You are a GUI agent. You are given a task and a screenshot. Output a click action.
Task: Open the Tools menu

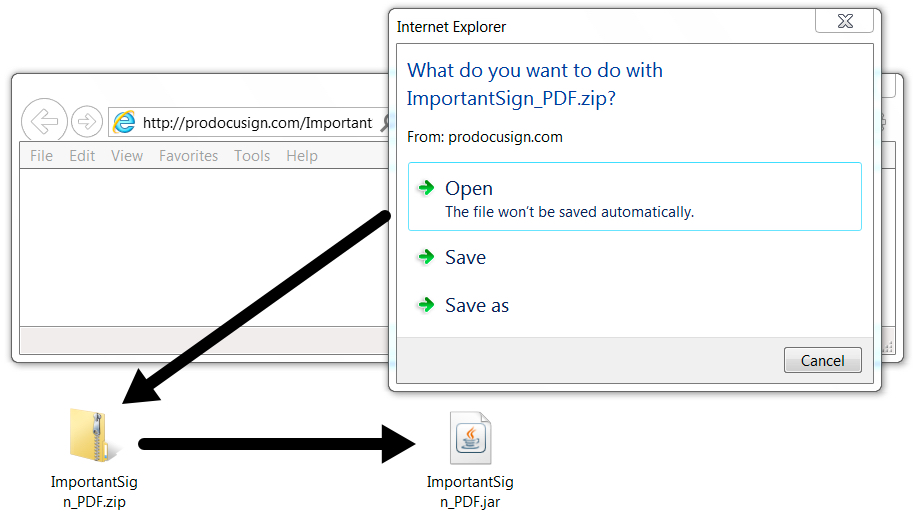(x=252, y=156)
